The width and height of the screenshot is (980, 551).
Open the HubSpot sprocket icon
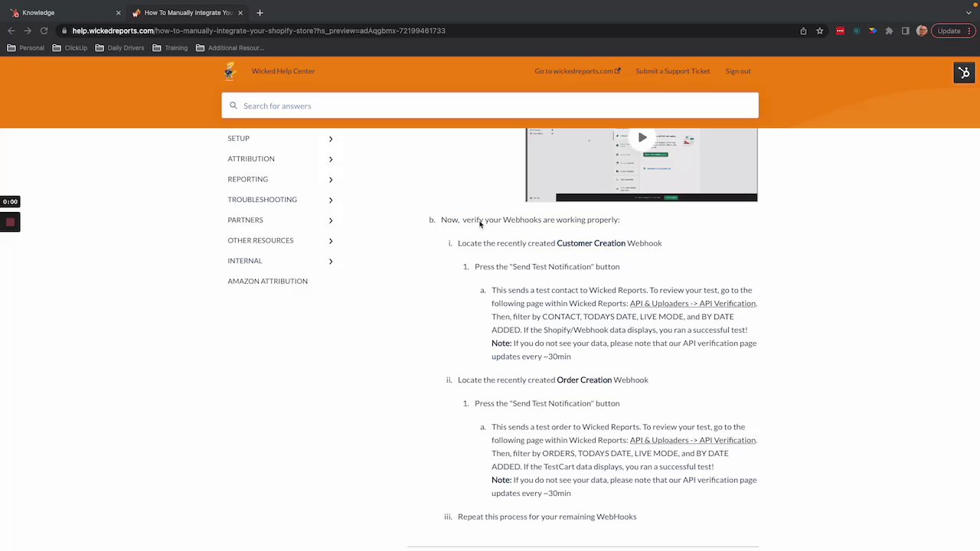(x=964, y=73)
